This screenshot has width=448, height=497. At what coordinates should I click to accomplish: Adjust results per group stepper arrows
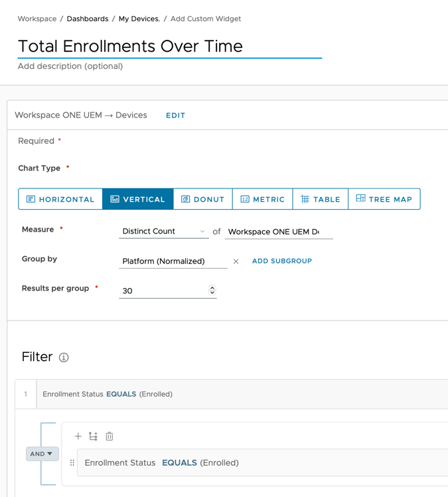(212, 290)
